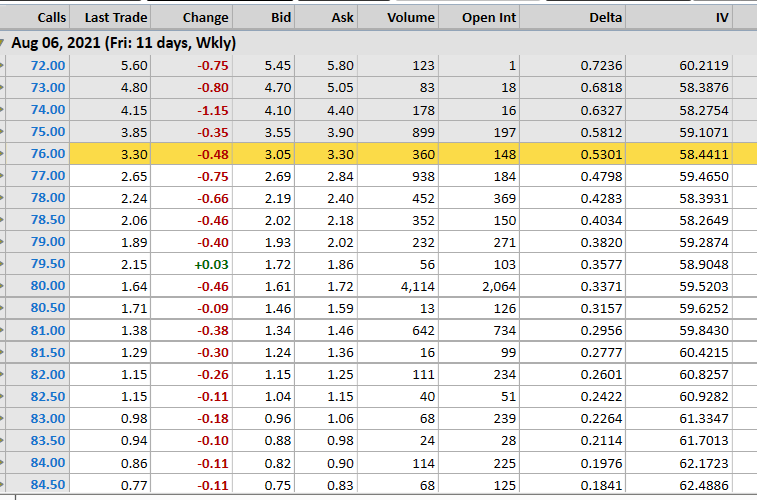Open the 76.00 strike call
The height and width of the screenshot is (500, 757).
click(48, 154)
